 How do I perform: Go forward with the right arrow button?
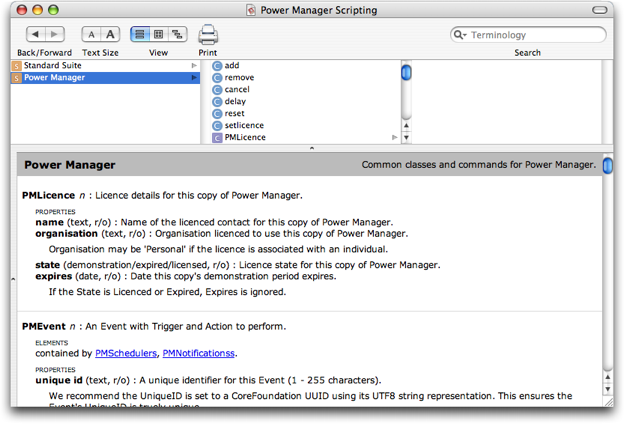coord(55,34)
